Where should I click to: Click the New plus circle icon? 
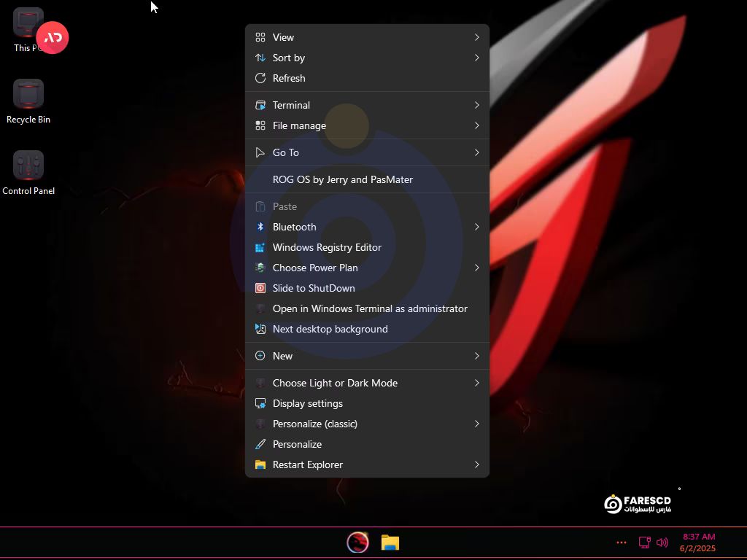pos(260,356)
